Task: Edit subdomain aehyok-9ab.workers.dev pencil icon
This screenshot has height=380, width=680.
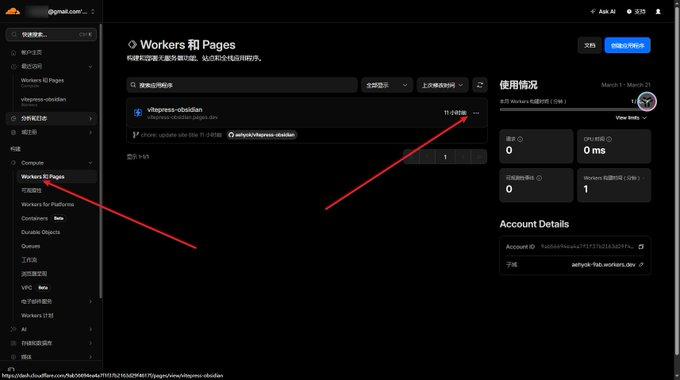Action: [641, 265]
